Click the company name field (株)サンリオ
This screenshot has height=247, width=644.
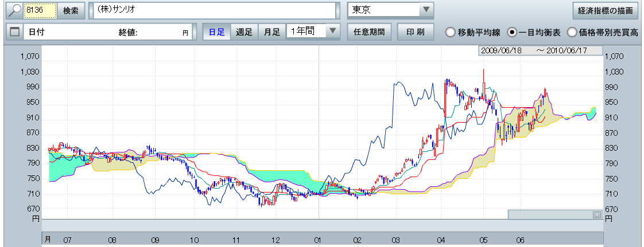pos(212,11)
